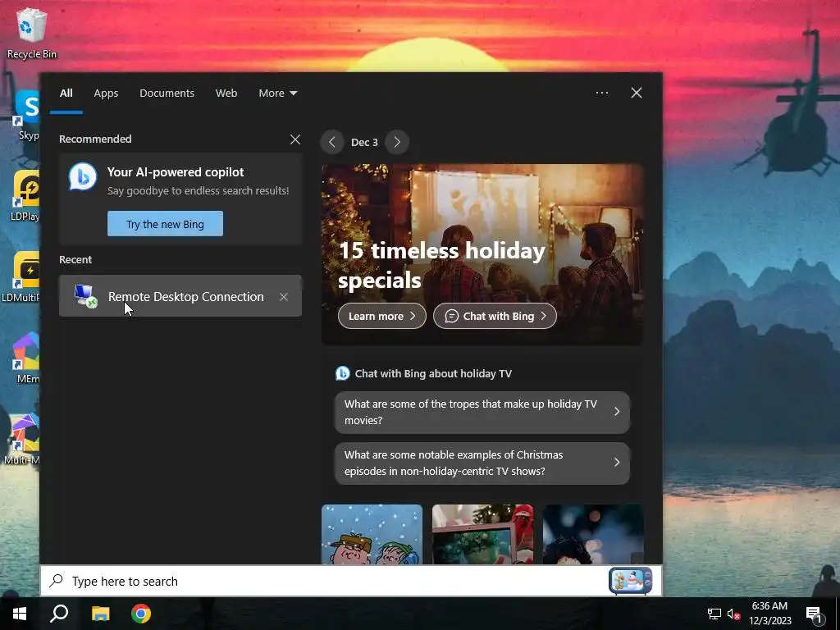Click the Chat with Bing button
The height and width of the screenshot is (630, 840).
click(x=495, y=316)
